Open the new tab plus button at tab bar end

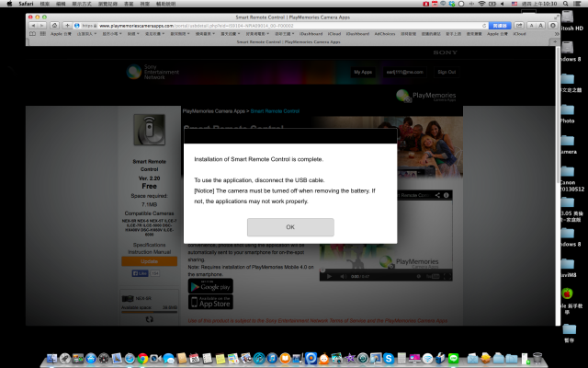555,41
